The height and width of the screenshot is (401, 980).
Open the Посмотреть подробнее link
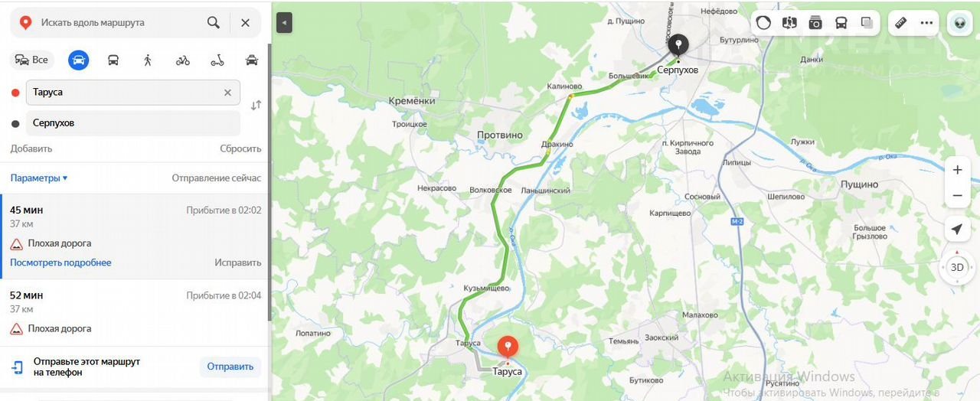(x=60, y=262)
